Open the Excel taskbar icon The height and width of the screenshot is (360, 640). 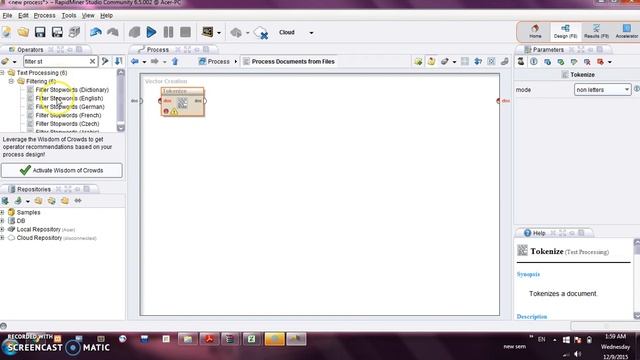tap(252, 339)
